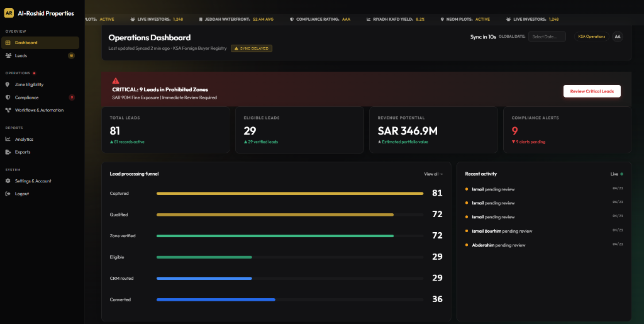Viewport: 644px width, 324px height.
Task: Click the Qualified funnel progress bar
Action: [290, 215]
